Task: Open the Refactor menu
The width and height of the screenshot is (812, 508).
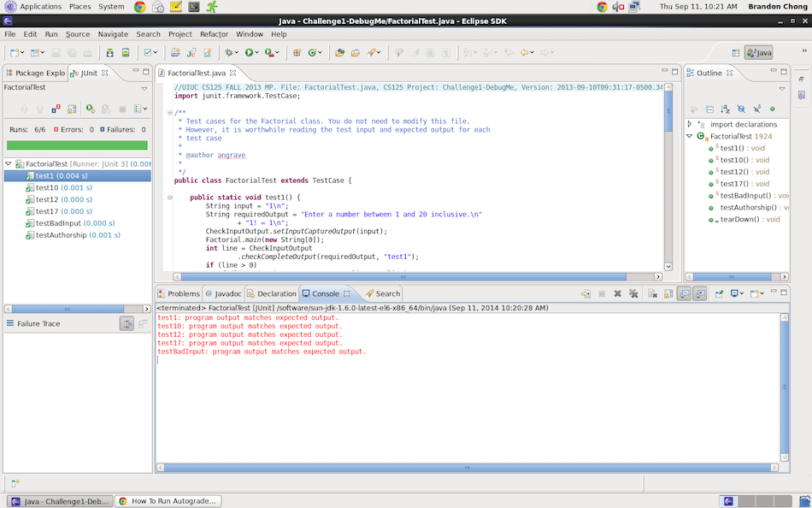Action: [x=214, y=34]
